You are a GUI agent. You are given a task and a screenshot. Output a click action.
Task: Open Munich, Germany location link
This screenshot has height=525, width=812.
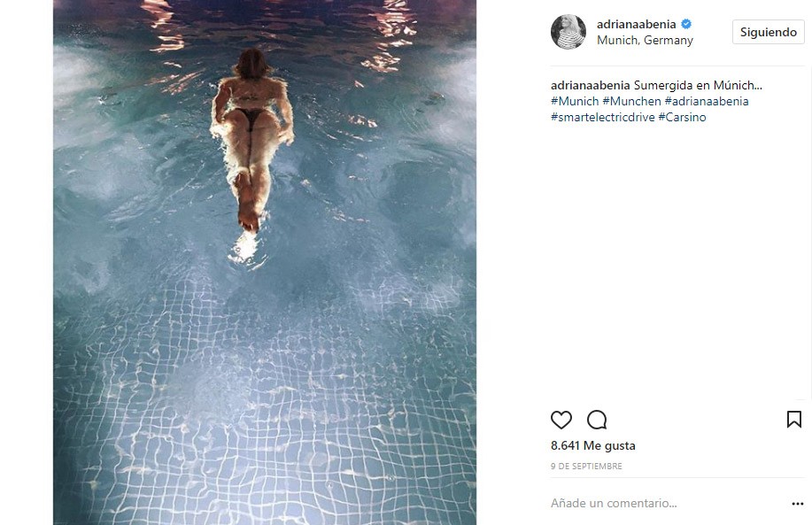pos(645,40)
